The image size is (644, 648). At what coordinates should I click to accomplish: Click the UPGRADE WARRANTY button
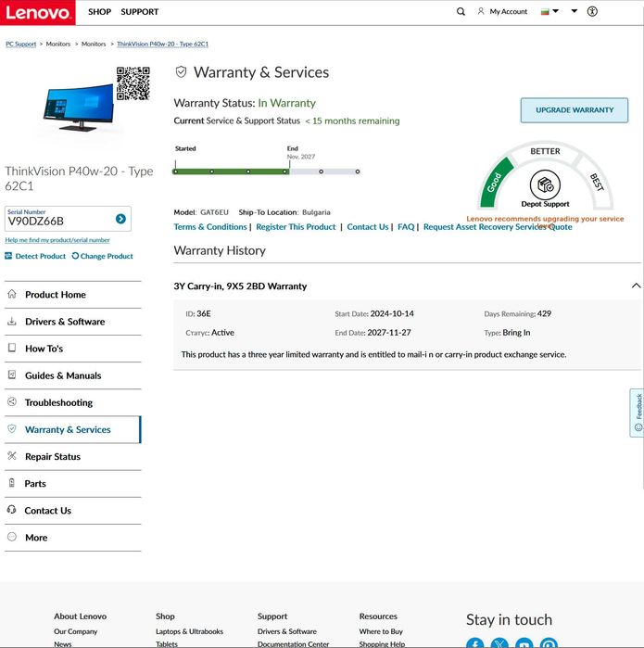575,110
